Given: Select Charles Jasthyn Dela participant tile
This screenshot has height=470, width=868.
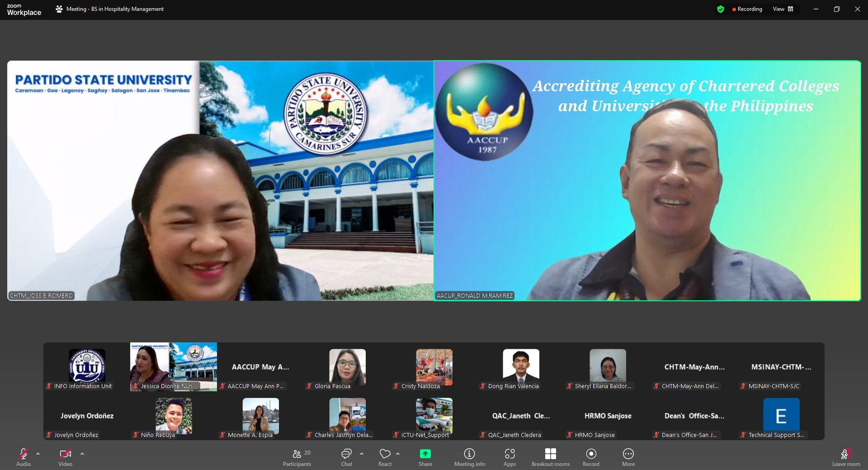Looking at the screenshot, I should 347,416.
